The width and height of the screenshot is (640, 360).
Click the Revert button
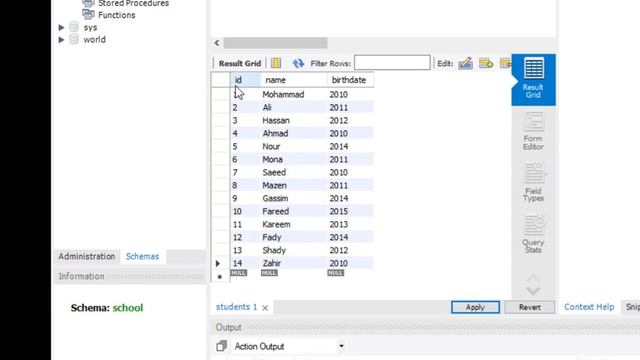[x=529, y=307]
